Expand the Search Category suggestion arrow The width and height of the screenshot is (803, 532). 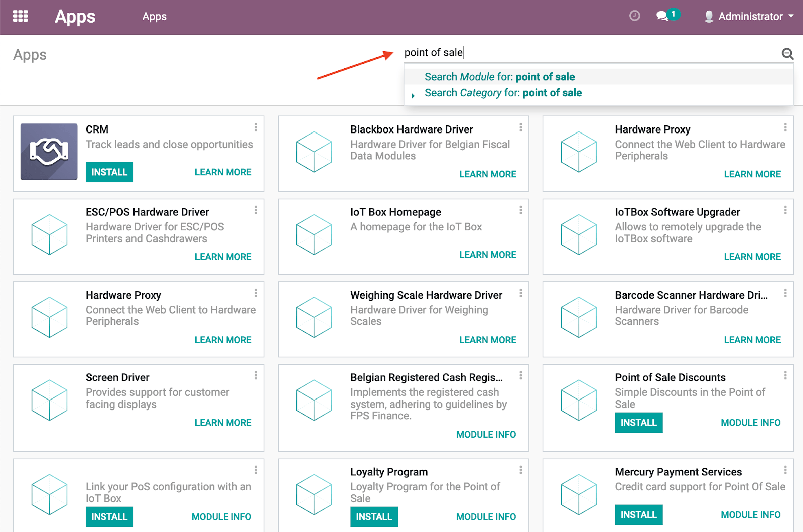click(413, 95)
